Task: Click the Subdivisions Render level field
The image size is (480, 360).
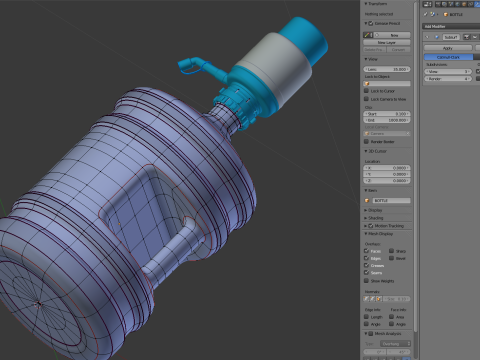Action: pos(448,79)
